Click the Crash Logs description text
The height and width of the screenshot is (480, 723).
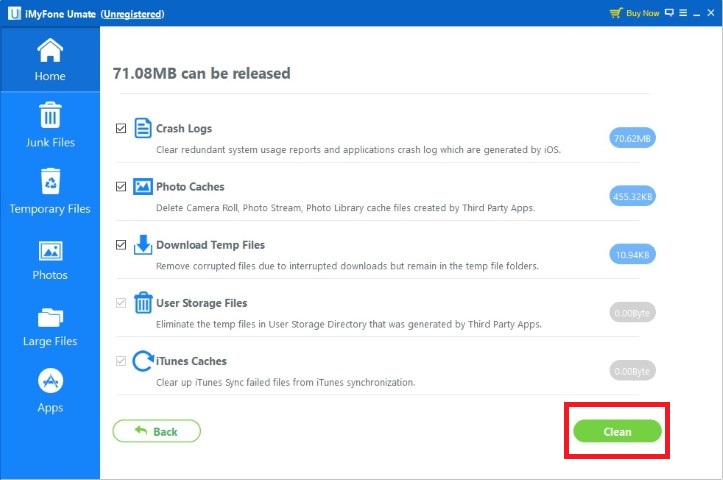pos(358,150)
